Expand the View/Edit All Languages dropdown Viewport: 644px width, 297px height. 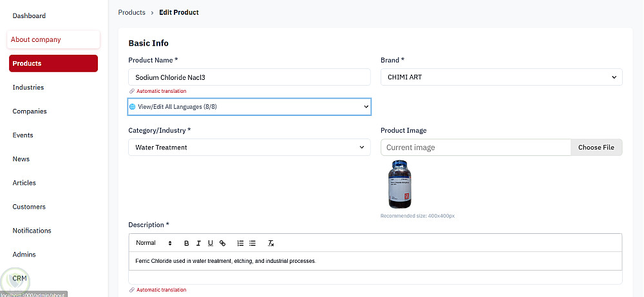249,106
